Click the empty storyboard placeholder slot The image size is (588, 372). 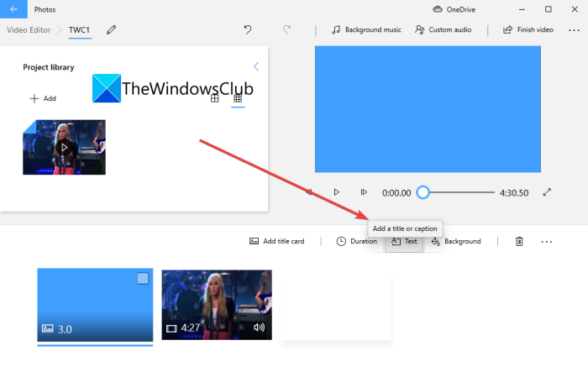335,307
